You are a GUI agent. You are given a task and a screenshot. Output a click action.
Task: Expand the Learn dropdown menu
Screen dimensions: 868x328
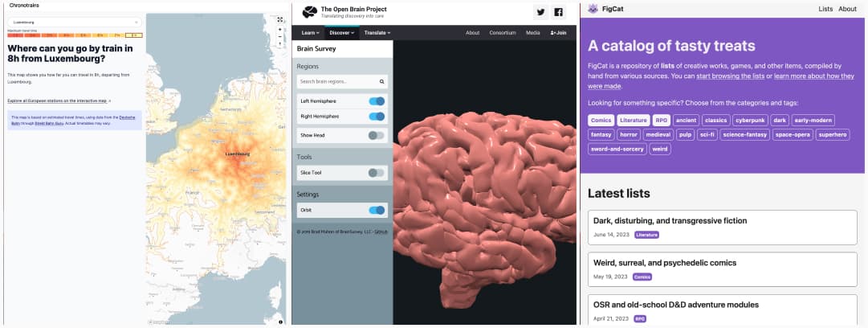(x=310, y=33)
